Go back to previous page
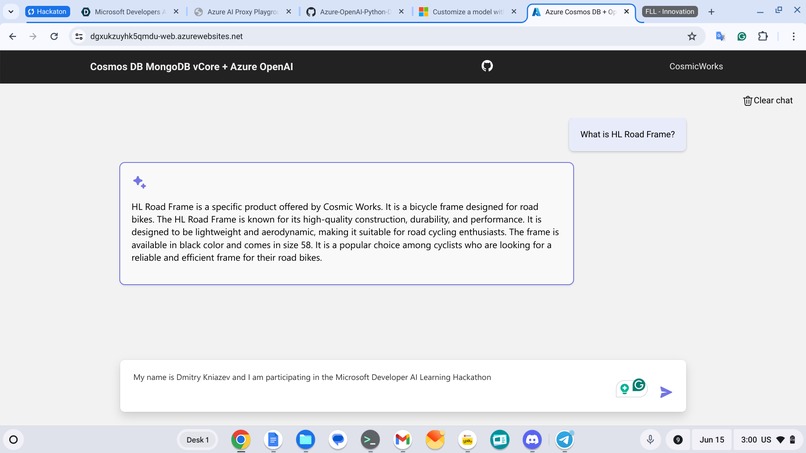 point(13,37)
